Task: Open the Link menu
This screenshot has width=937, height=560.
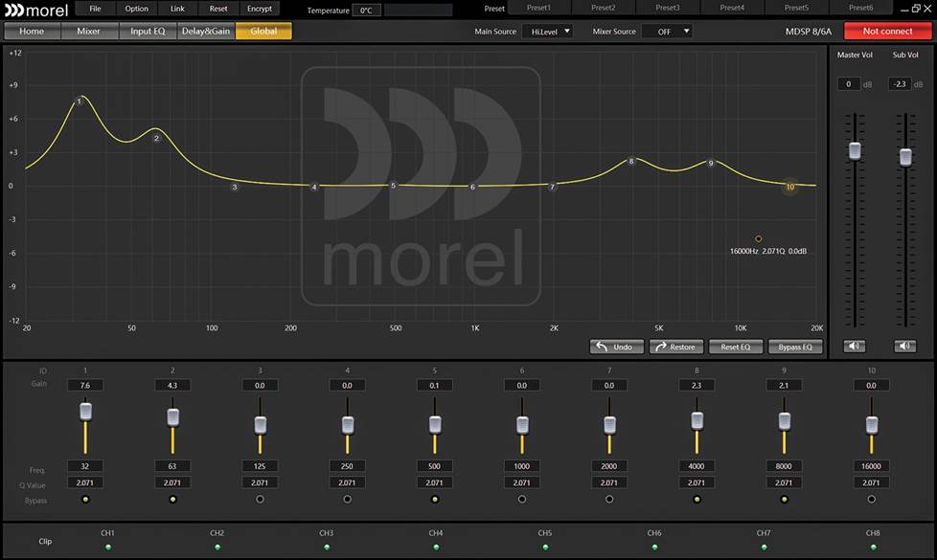Action: pos(177,9)
